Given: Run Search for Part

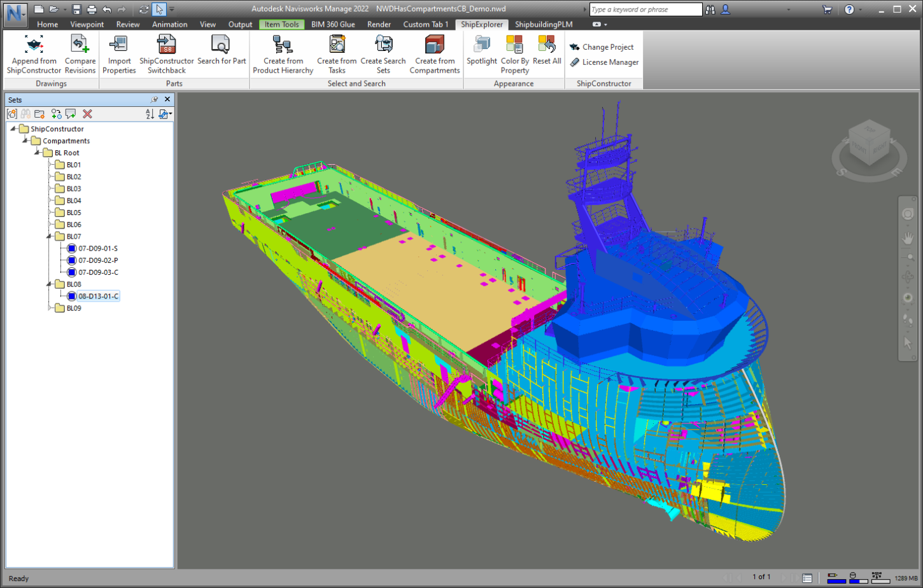Looking at the screenshot, I should (x=221, y=53).
